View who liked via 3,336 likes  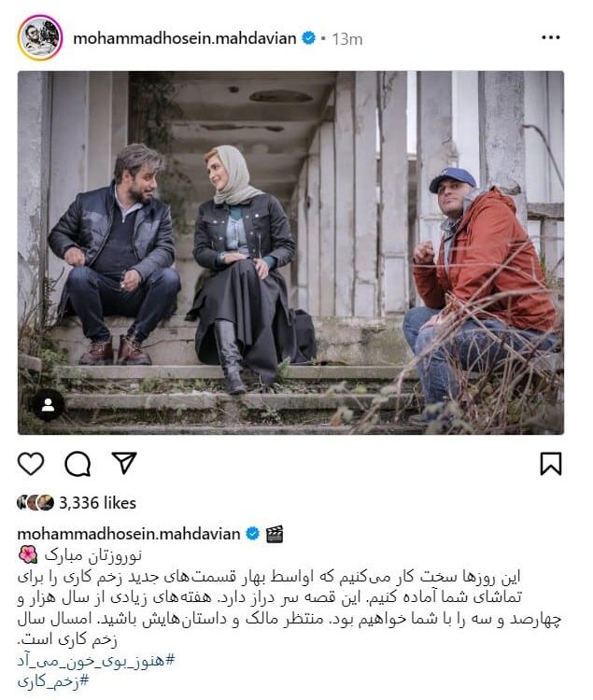pos(97,503)
